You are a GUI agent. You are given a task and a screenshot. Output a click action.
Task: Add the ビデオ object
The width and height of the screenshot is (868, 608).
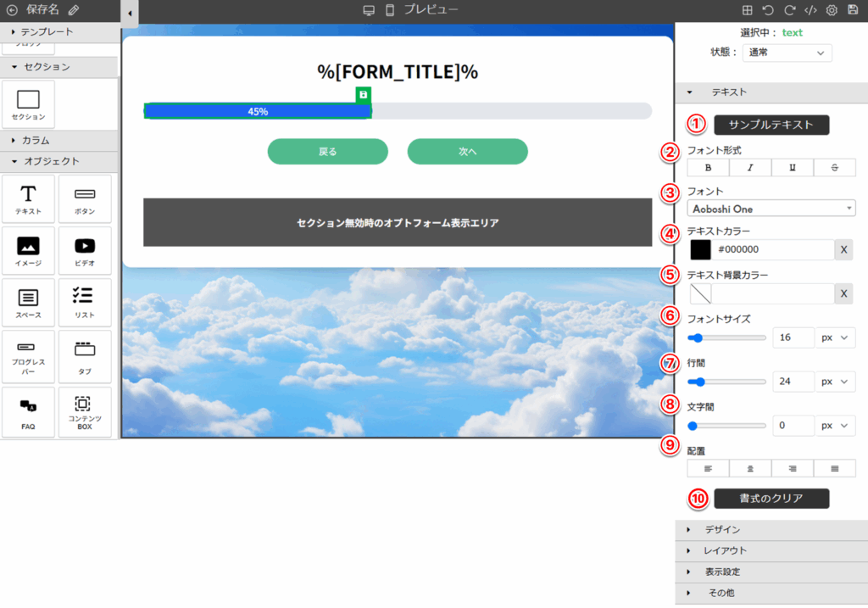(85, 251)
